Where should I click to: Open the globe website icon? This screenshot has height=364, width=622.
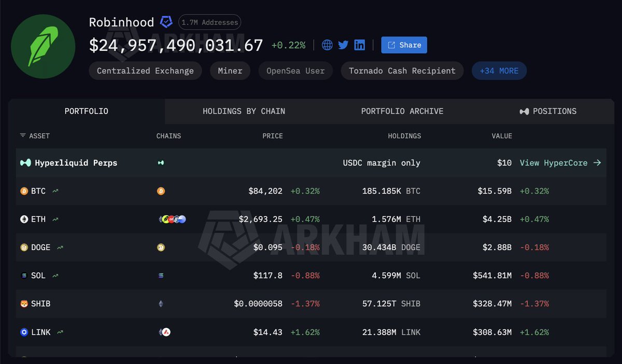pos(327,45)
